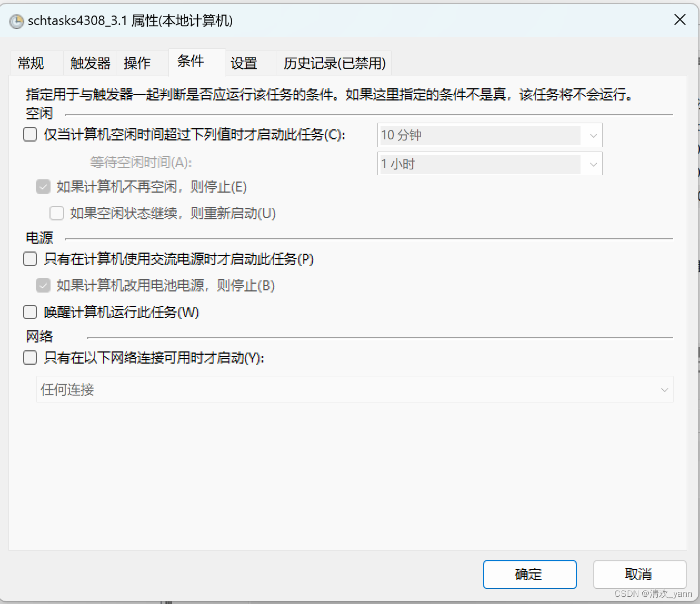Enable 仅当计算机空闲时间超过下列值时才启动此任务 checkbox
This screenshot has height=604, width=700.
[30, 134]
